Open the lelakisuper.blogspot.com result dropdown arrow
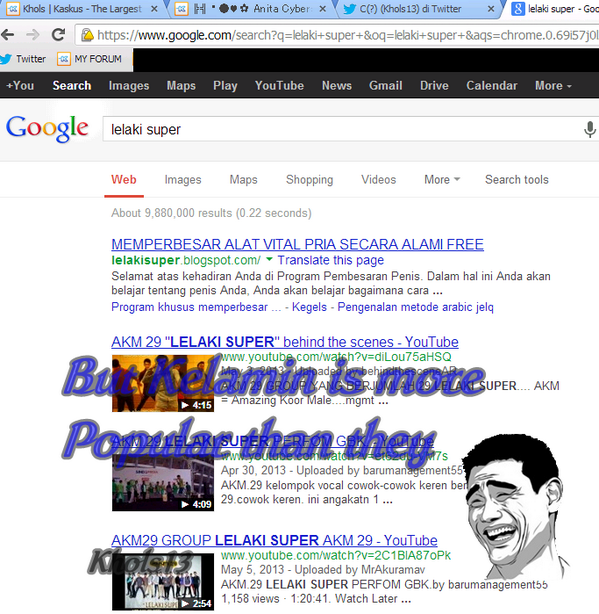Image resolution: width=599 pixels, height=614 pixels. [x=269, y=259]
